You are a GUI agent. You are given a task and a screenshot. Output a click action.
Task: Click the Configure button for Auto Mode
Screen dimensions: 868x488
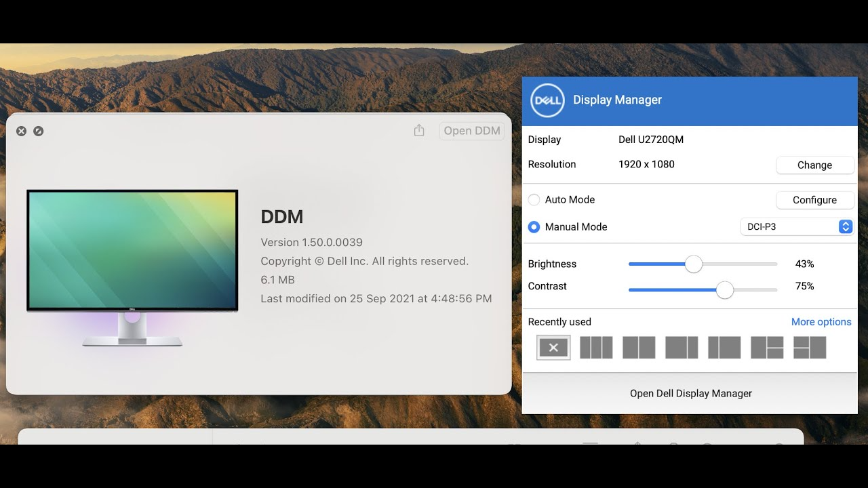point(814,200)
